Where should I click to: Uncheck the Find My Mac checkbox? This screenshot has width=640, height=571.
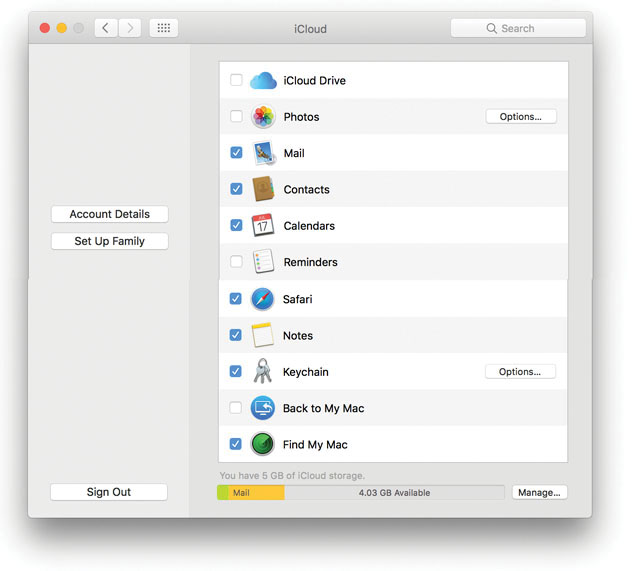236,444
